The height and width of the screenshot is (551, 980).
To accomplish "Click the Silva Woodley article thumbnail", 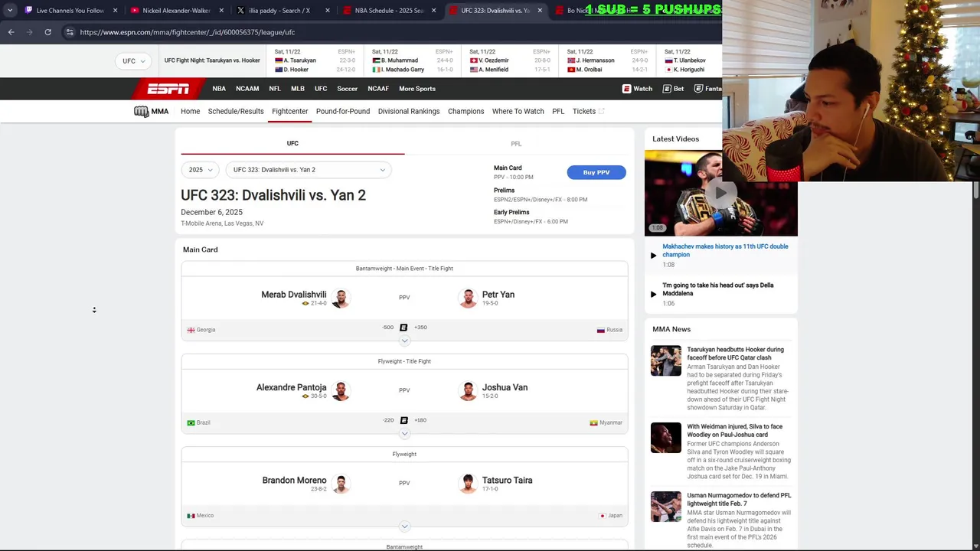I will pyautogui.click(x=665, y=438).
